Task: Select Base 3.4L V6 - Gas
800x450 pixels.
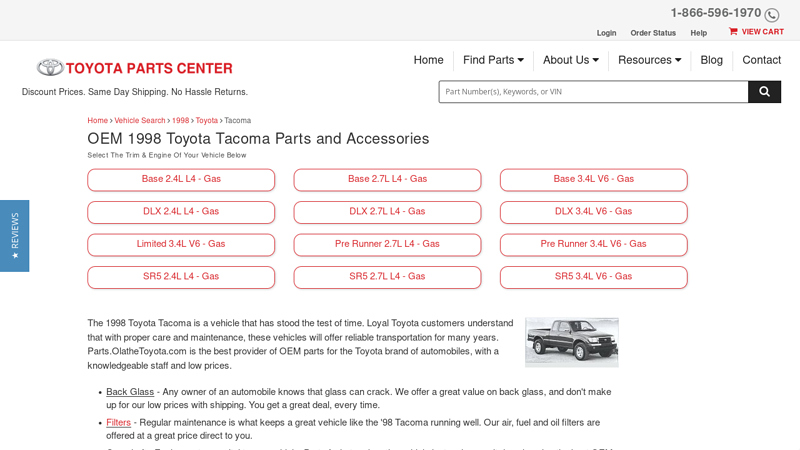Action: [593, 180]
